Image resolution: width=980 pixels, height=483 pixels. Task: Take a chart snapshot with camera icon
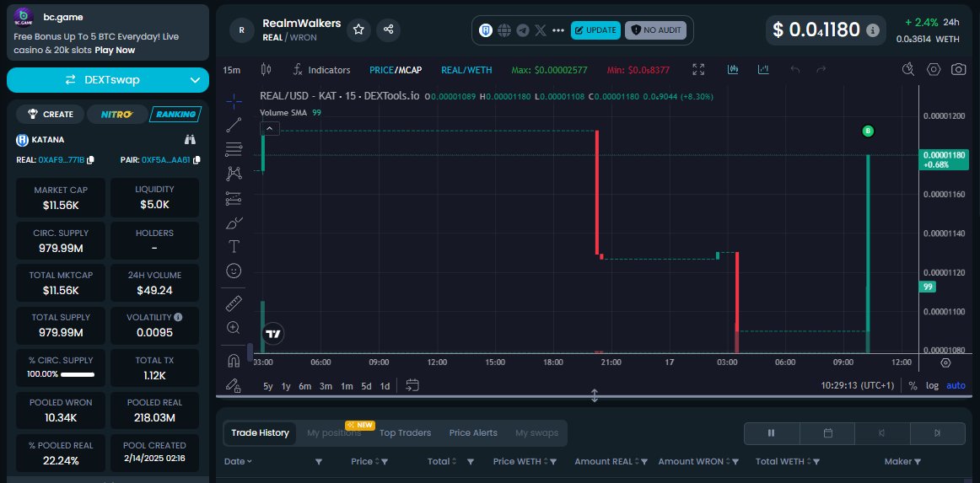[x=959, y=69]
